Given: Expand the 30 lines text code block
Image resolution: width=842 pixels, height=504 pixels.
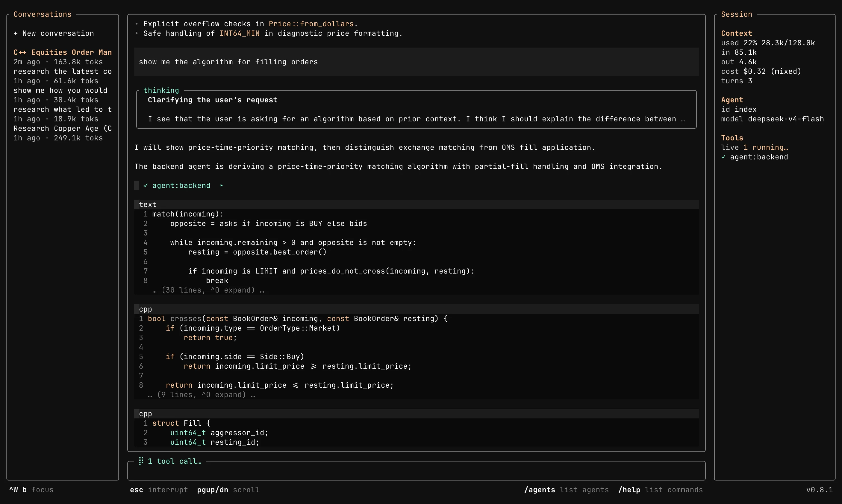Looking at the screenshot, I should pyautogui.click(x=208, y=290).
